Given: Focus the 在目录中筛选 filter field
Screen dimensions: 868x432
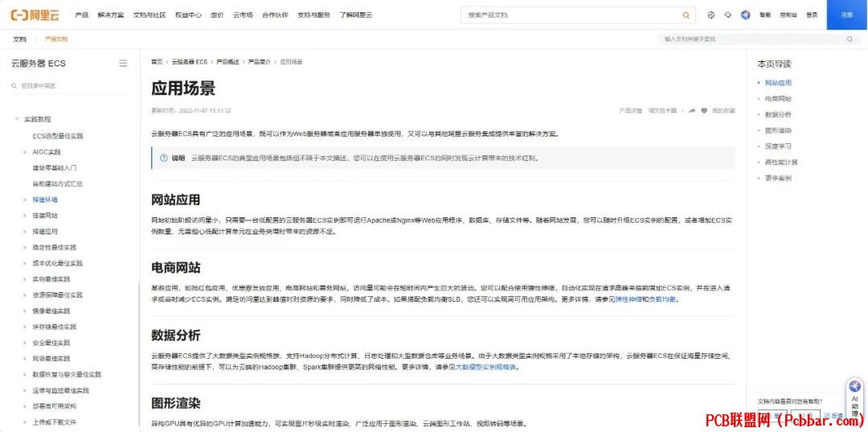Looking at the screenshot, I should tap(69, 86).
